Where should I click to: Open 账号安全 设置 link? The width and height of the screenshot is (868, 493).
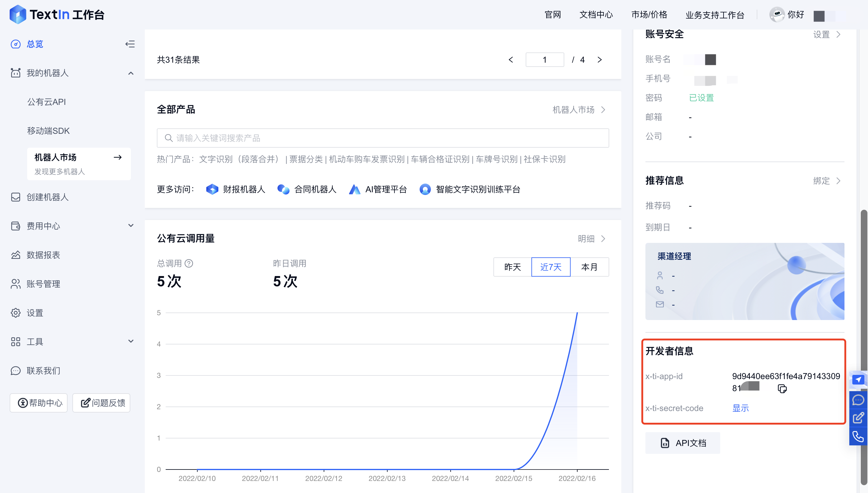click(x=827, y=35)
